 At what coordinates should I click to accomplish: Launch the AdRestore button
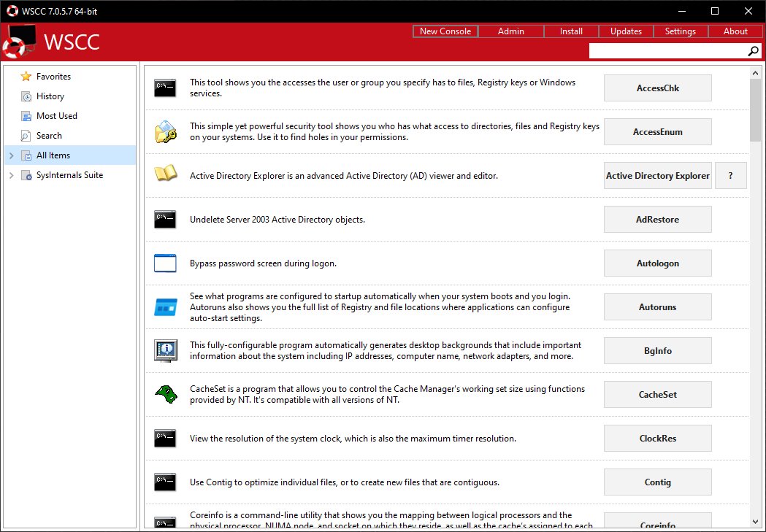point(657,220)
